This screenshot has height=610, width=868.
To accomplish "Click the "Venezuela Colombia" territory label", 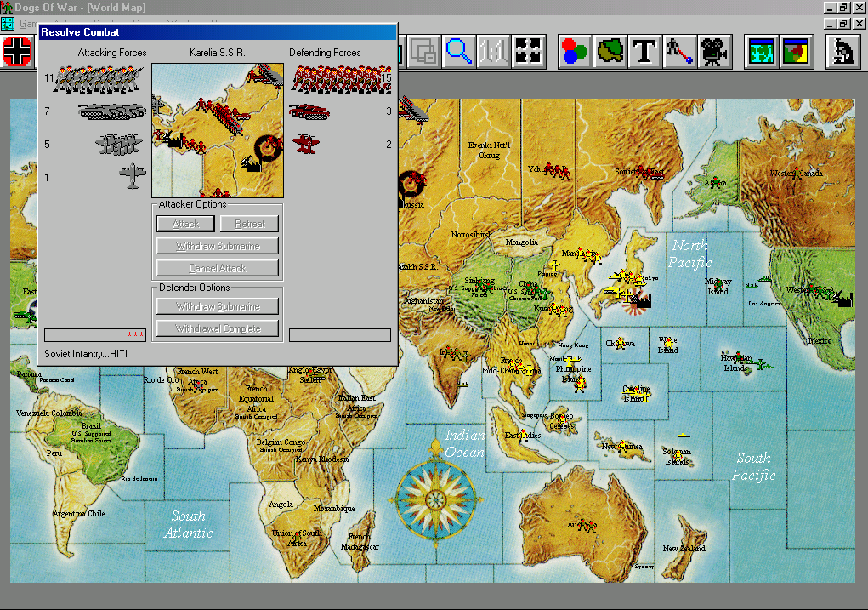I will [x=49, y=413].
